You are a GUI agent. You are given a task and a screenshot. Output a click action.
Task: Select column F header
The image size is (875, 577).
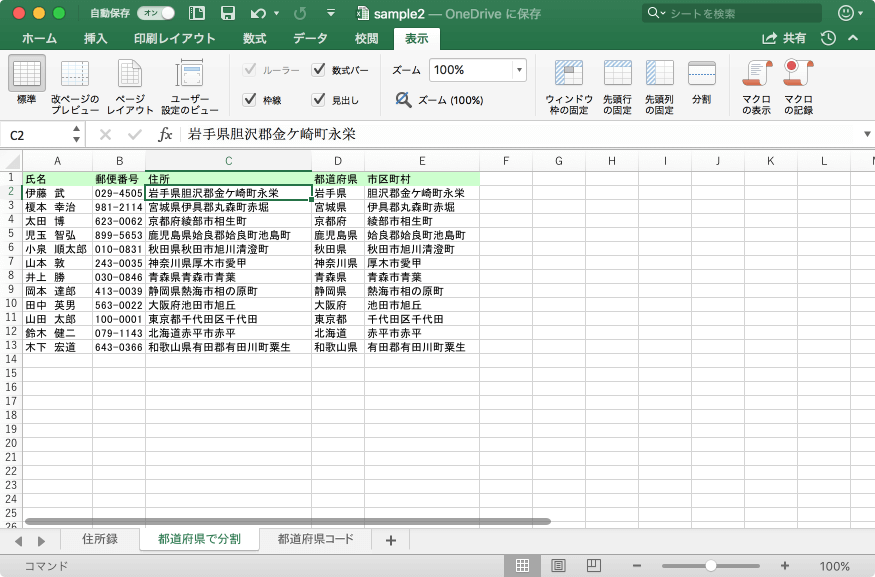pos(506,161)
